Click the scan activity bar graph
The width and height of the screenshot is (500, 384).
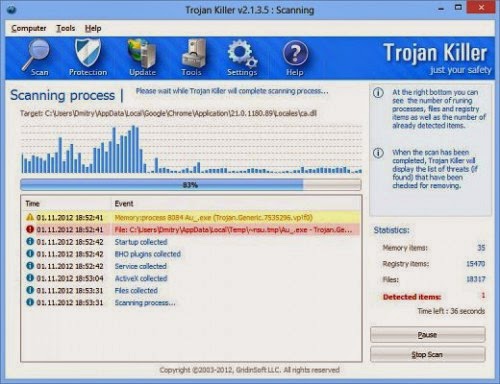[x=191, y=149]
